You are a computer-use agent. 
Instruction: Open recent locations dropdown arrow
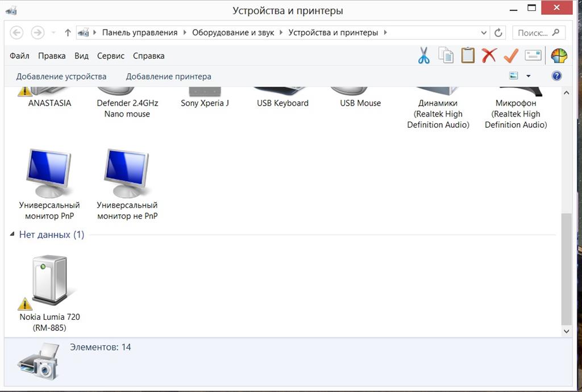tap(53, 32)
